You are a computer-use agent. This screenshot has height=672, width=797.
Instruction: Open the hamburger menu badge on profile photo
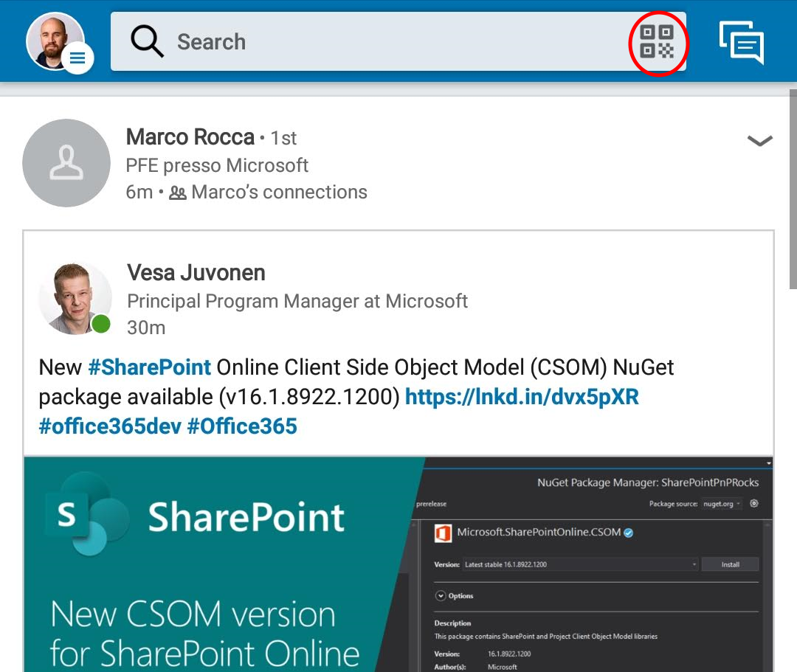[77, 58]
